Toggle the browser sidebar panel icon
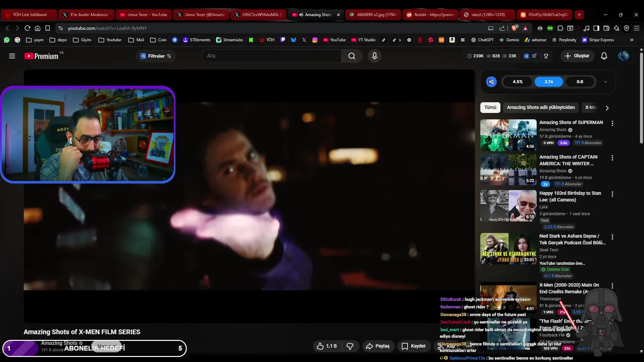This screenshot has height=362, width=644. click(596, 28)
